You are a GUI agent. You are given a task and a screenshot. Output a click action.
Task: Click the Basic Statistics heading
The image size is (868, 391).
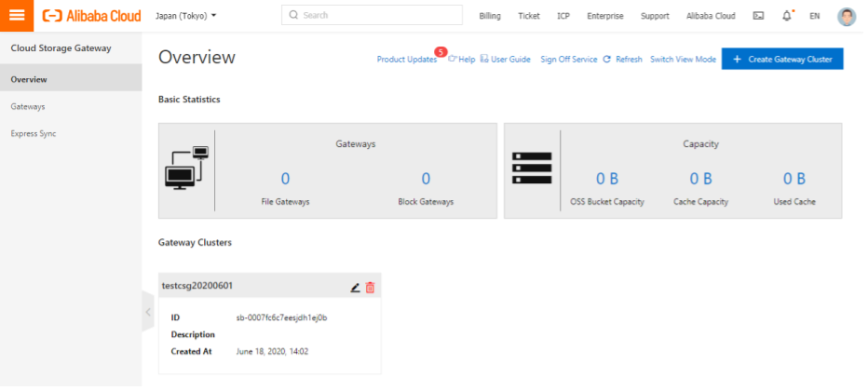tap(189, 100)
